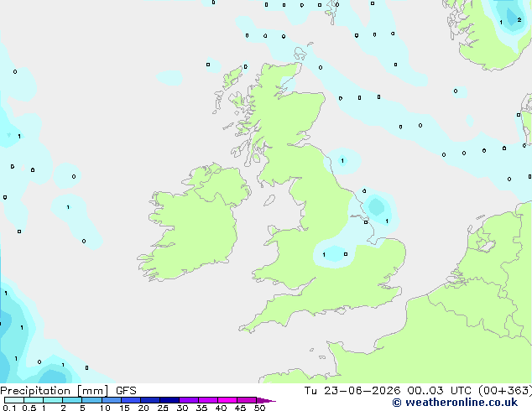This screenshot has height=411, width=532.
Task: Click the '45' legend scale label
Action: pyautogui.click(x=240, y=408)
